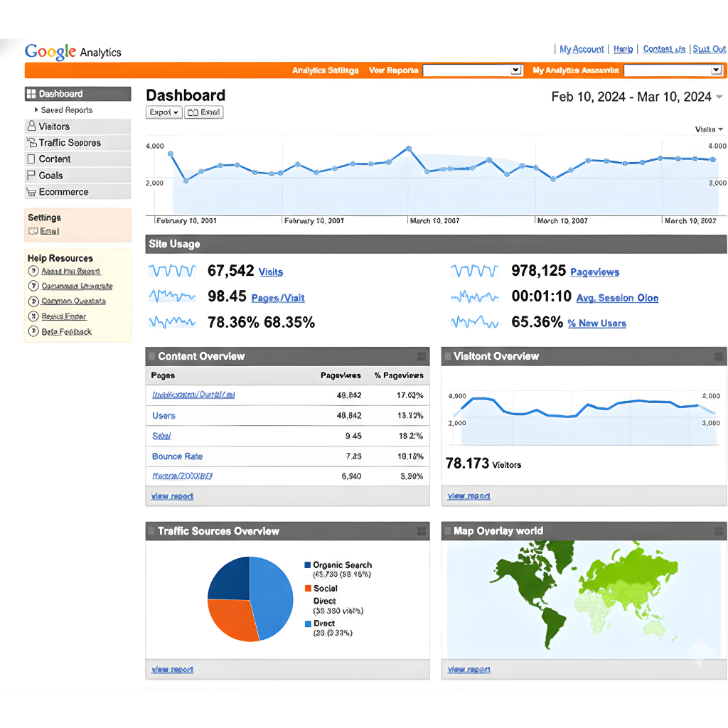The width and height of the screenshot is (728, 728).
Task: Click Visitors Overview panel corner grid icon
Action: tap(718, 357)
